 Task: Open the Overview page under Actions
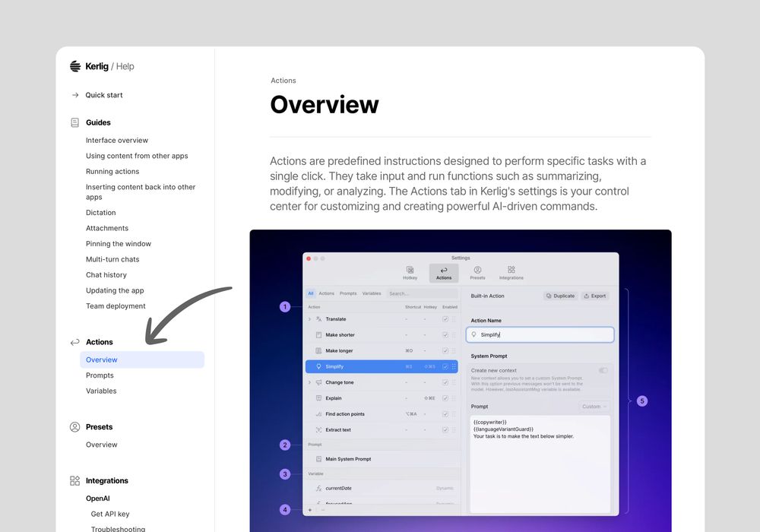coord(142,360)
